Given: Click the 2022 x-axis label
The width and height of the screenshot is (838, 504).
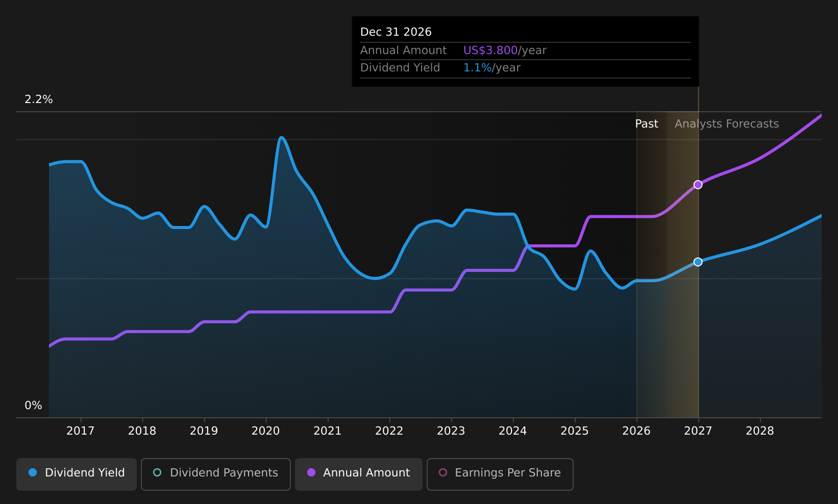Looking at the screenshot, I should pos(389,431).
